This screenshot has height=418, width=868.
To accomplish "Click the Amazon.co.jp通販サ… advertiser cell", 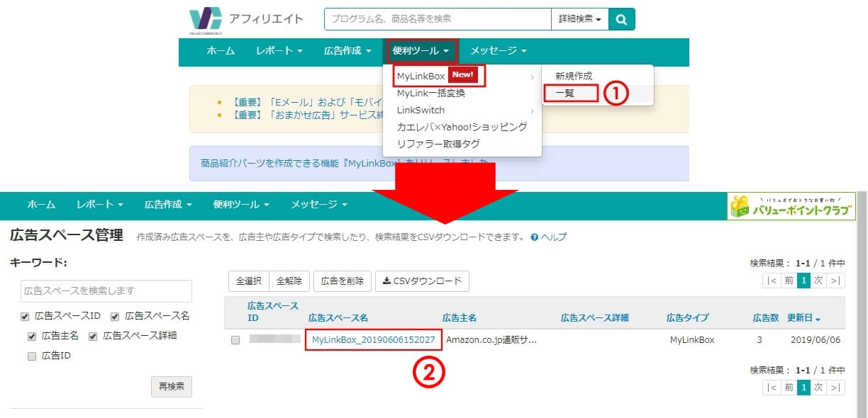I will point(491,340).
